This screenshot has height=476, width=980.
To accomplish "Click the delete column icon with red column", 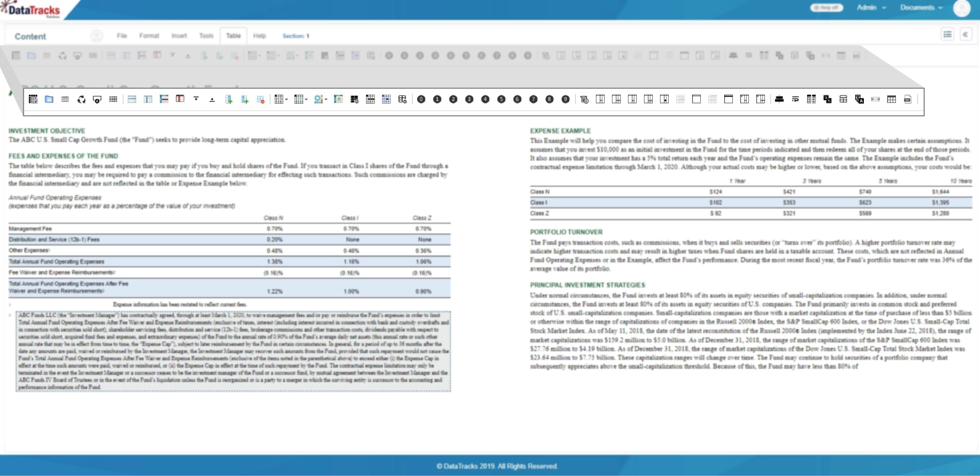I will (x=180, y=99).
